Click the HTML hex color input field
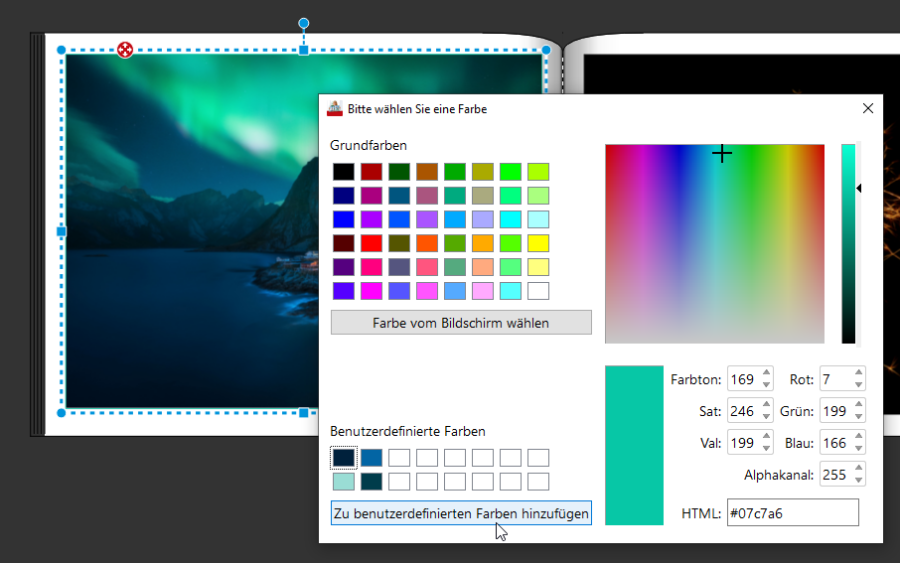 (792, 513)
